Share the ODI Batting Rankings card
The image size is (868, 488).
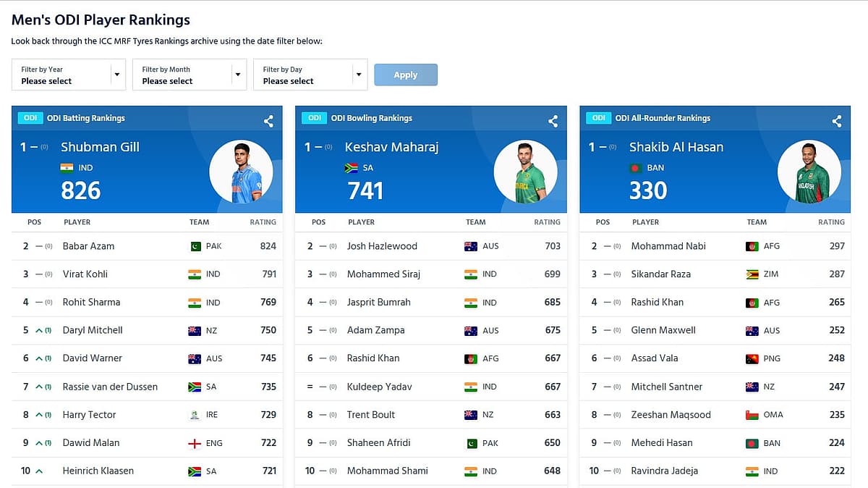point(268,121)
